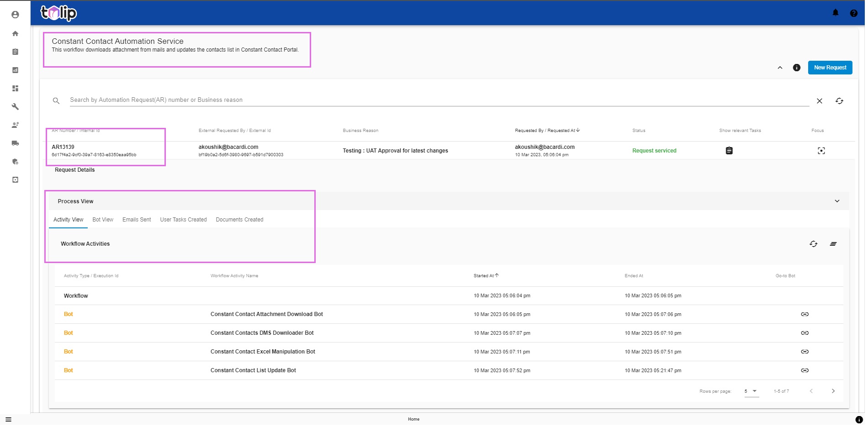The height and width of the screenshot is (427, 868).
Task: Open Go-to Bot link for Excel Manipulation Bot
Action: (x=804, y=352)
